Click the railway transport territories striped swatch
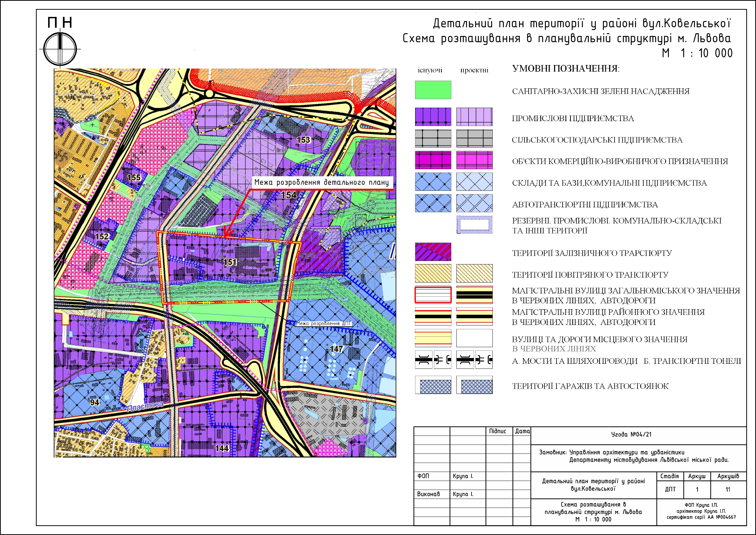Viewport: 756px width, 535px height. [433, 252]
